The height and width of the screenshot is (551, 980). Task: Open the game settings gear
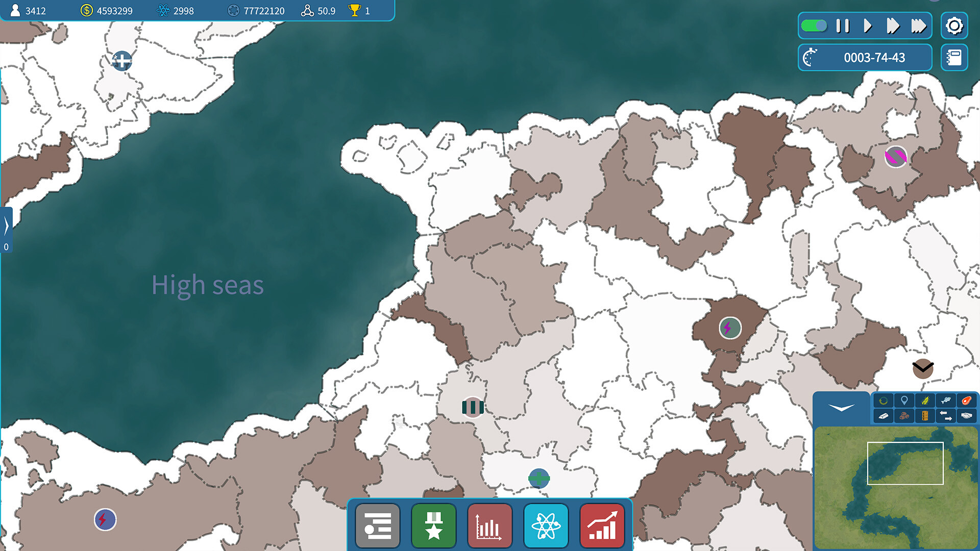point(954,26)
